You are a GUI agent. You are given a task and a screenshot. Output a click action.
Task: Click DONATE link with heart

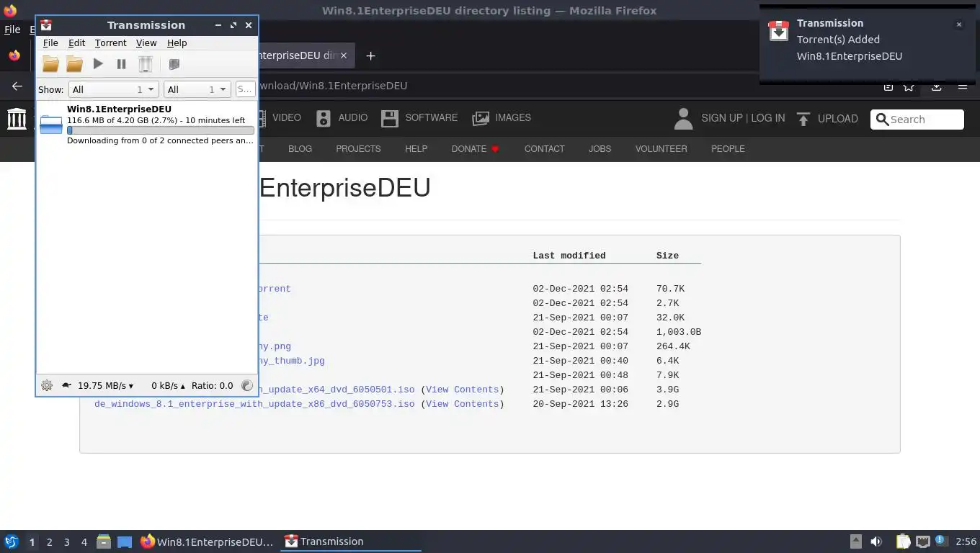click(x=476, y=149)
